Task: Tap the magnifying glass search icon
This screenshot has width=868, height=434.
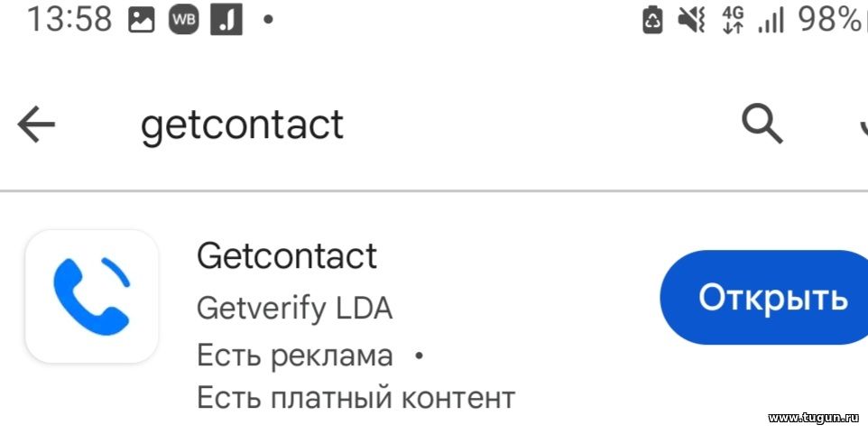Action: point(762,124)
